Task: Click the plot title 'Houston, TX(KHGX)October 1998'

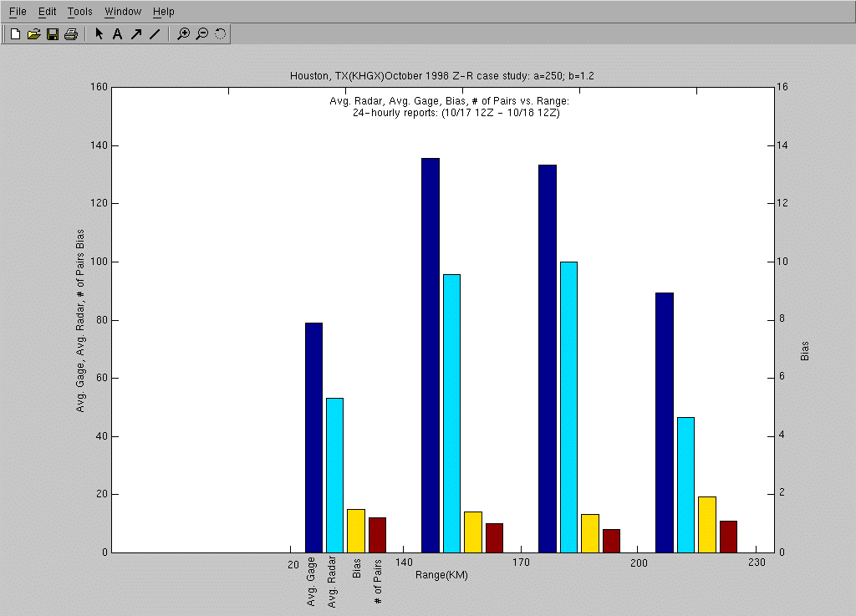Action: (441, 76)
